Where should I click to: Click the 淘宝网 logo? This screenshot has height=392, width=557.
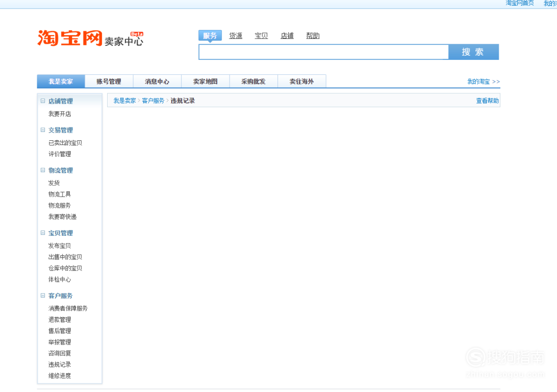click(x=70, y=38)
